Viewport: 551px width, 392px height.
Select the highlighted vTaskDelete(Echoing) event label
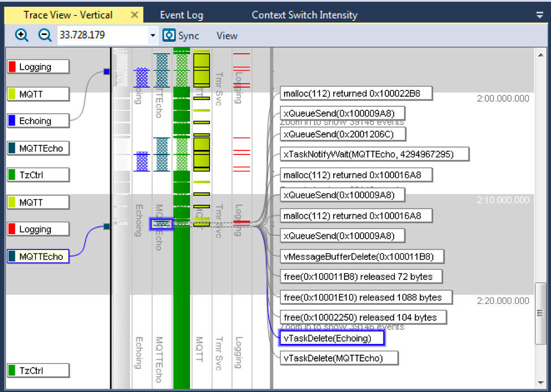click(x=332, y=338)
